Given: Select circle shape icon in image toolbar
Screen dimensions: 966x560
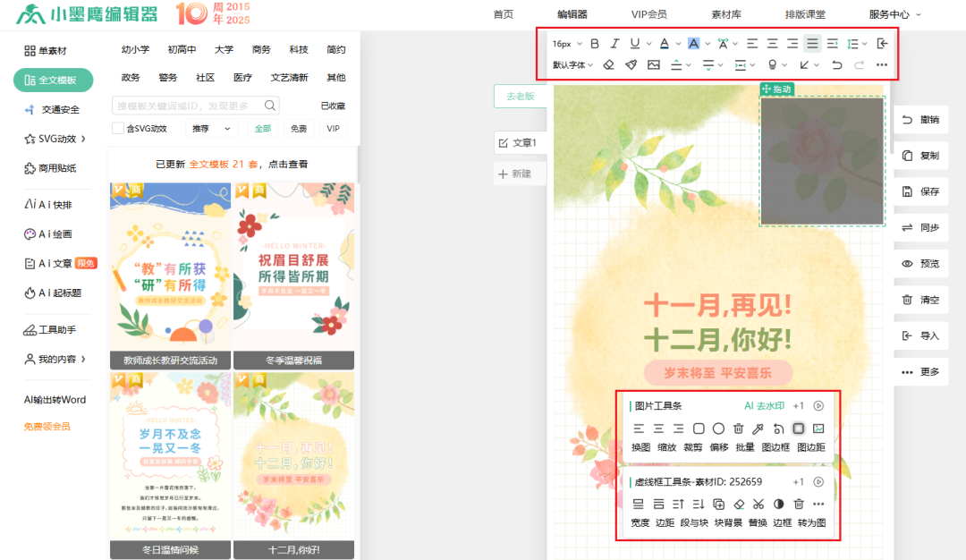Looking at the screenshot, I should pos(718,428).
